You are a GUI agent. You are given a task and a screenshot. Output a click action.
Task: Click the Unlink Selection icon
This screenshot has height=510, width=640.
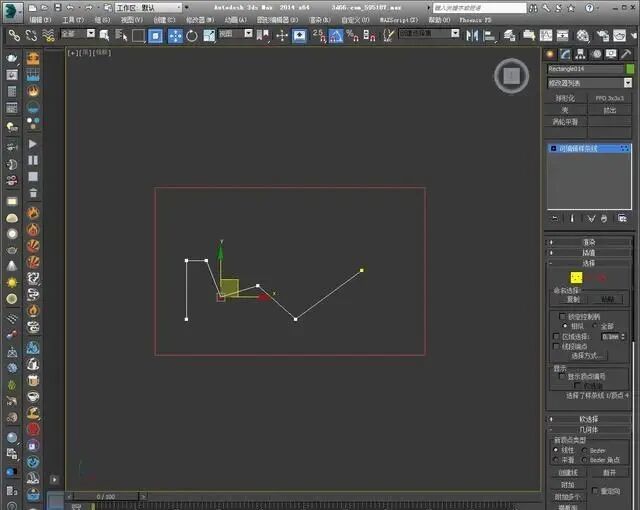point(31,36)
